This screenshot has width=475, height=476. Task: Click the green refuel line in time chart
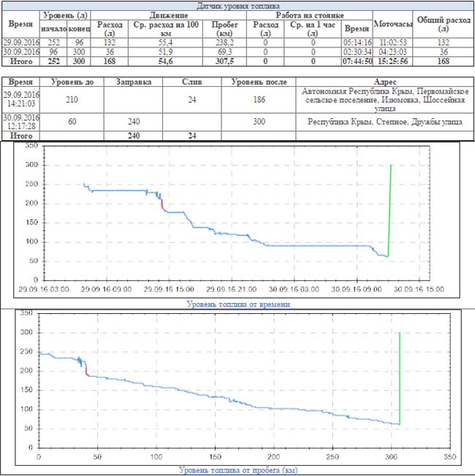tap(389, 212)
